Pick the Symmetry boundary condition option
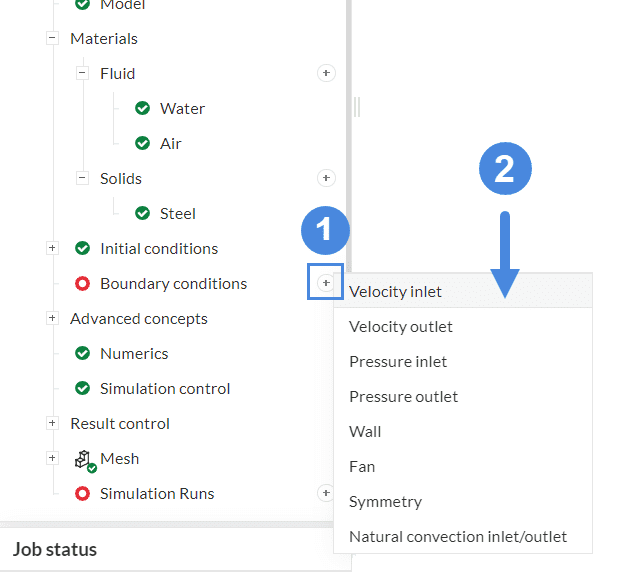This screenshot has height=574, width=617. coord(385,501)
